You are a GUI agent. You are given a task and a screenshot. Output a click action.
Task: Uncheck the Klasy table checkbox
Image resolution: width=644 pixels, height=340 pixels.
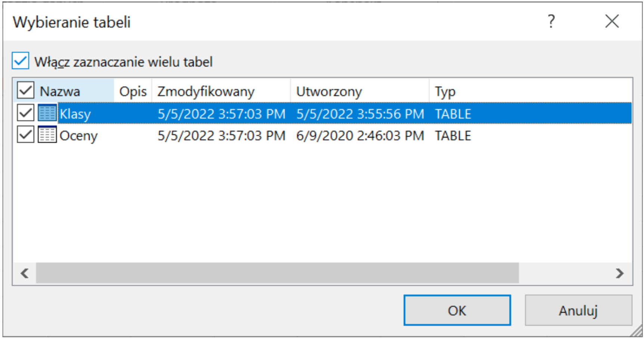(x=25, y=113)
